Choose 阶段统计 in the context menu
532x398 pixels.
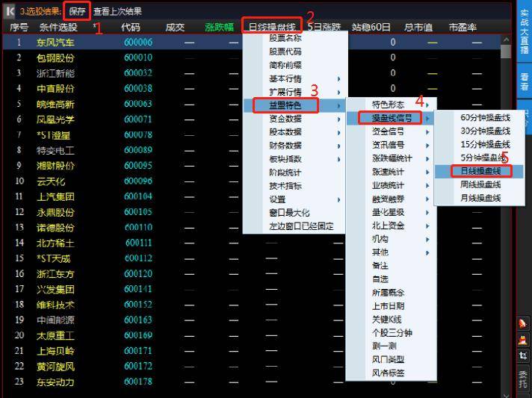294,172
